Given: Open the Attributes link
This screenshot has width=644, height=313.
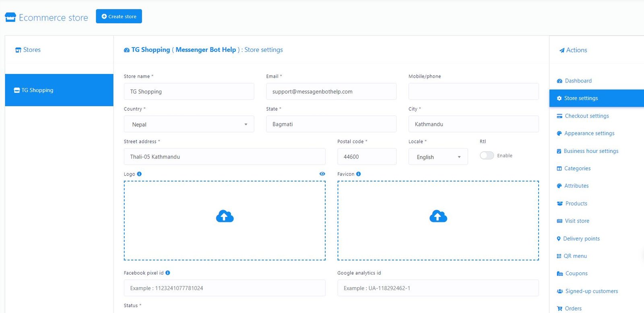Looking at the screenshot, I should point(576,186).
